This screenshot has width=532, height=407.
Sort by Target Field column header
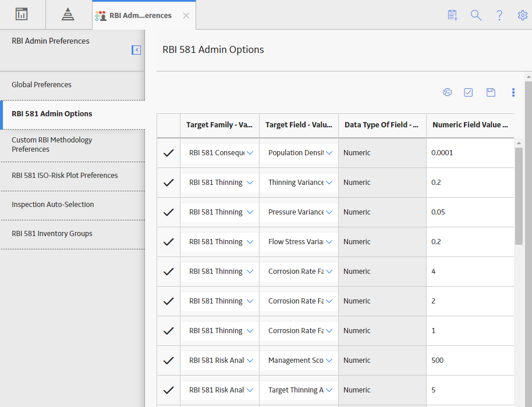299,125
